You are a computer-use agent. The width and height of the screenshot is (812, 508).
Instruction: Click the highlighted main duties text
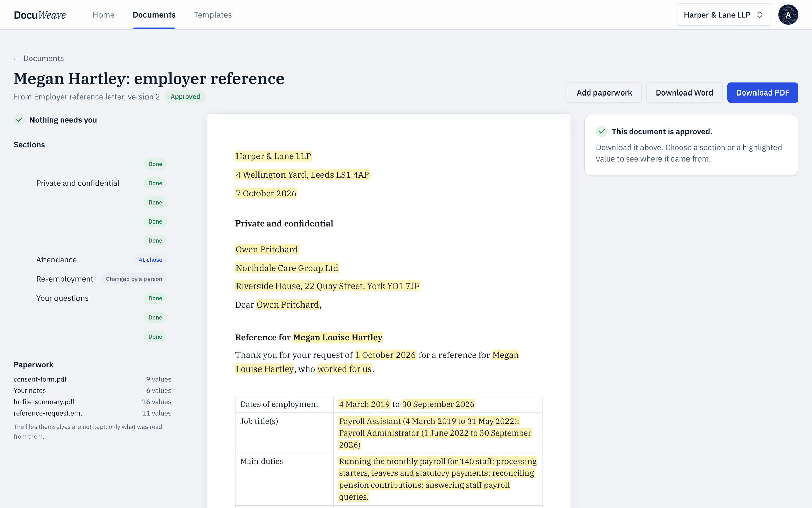438,479
